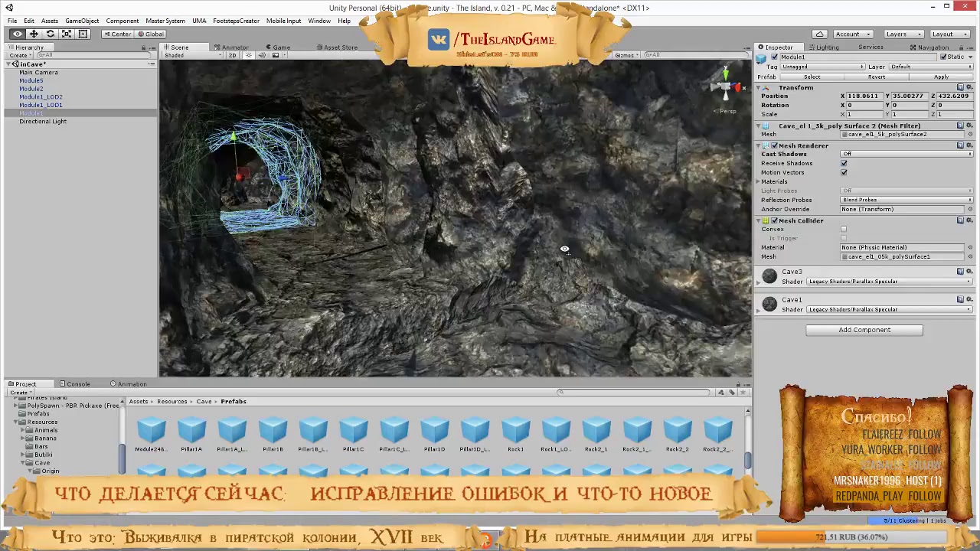Open the Component menu
Viewport: 980px width, 551px height.
pyautogui.click(x=122, y=21)
